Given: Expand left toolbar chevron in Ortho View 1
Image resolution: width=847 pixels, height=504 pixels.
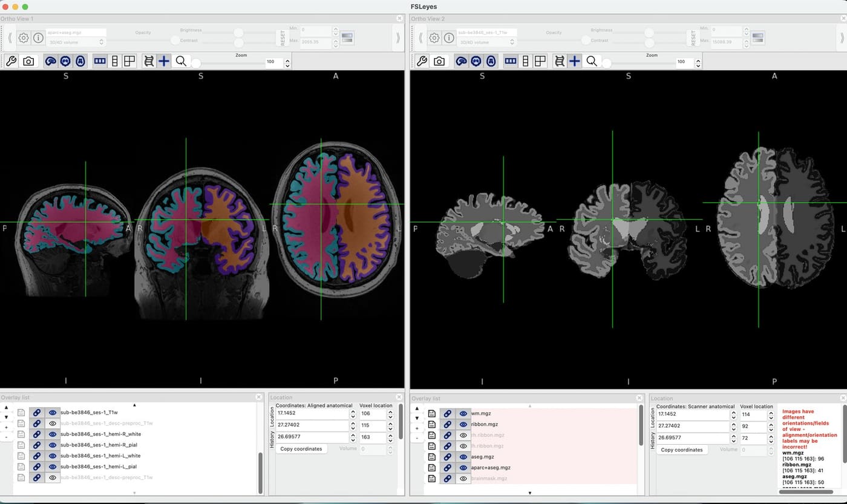Looking at the screenshot, I should coord(10,38).
